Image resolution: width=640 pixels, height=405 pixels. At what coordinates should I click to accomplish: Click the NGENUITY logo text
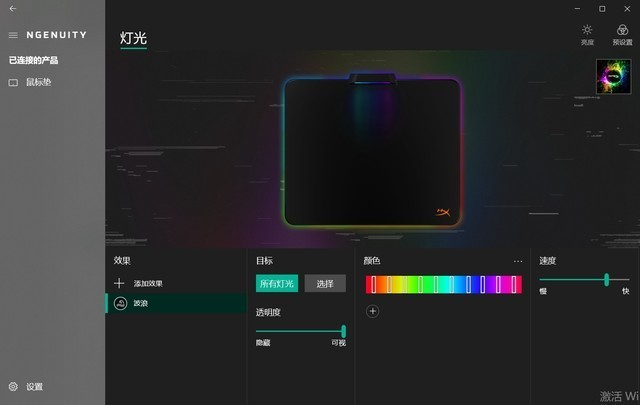pyautogui.click(x=56, y=35)
